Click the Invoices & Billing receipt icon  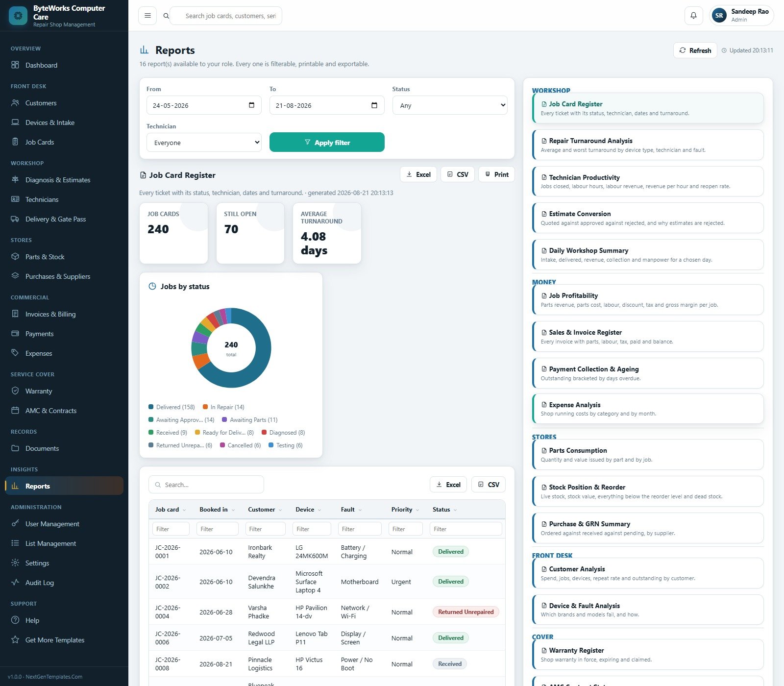click(15, 314)
